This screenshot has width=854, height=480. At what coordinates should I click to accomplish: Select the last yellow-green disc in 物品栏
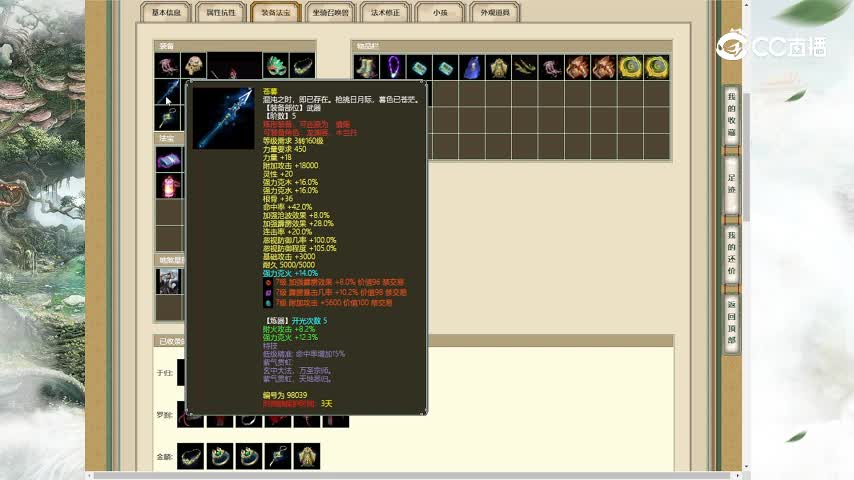[657, 67]
